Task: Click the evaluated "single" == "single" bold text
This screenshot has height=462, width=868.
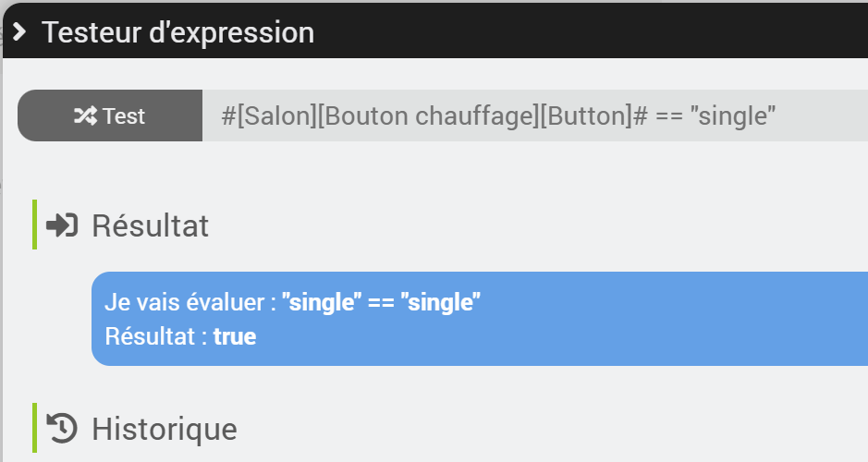Action: pos(381,302)
